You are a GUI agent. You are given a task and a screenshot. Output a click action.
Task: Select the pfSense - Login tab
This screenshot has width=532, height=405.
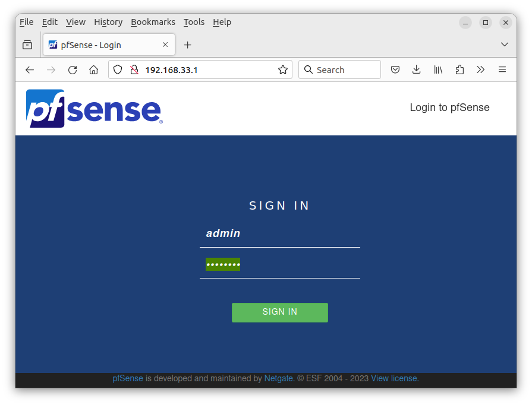pos(109,45)
